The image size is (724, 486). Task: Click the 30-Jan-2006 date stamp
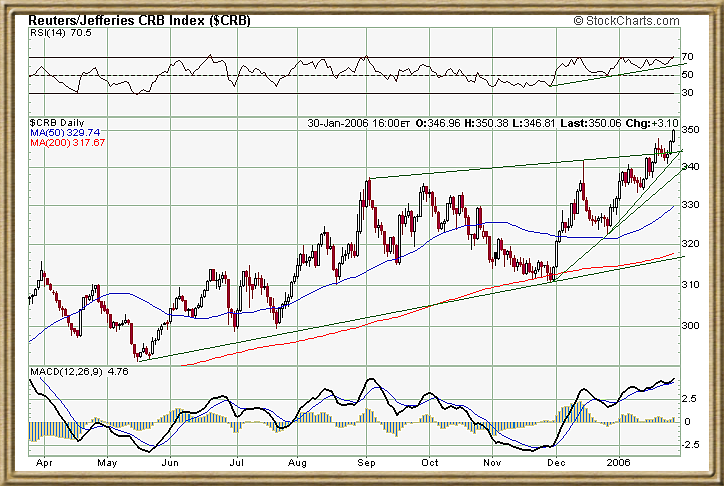[x=341, y=123]
